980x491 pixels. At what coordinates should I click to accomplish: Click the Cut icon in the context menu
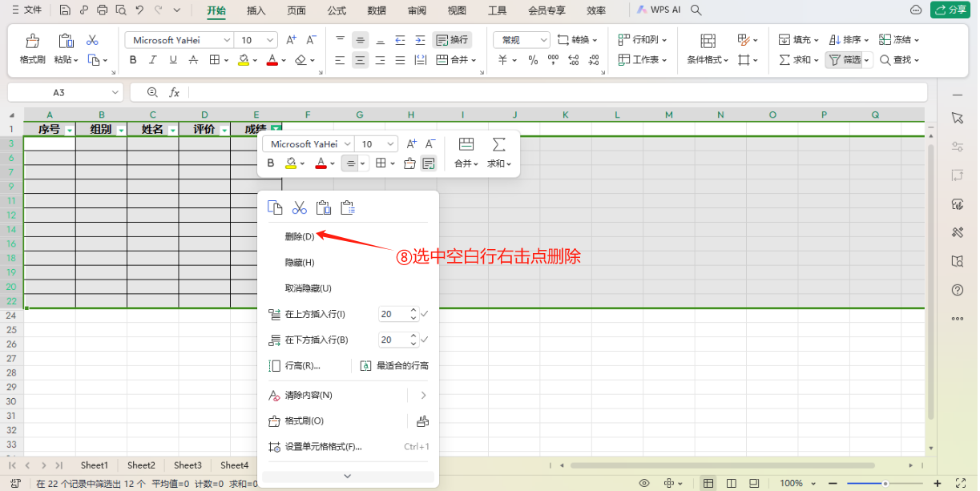point(300,207)
